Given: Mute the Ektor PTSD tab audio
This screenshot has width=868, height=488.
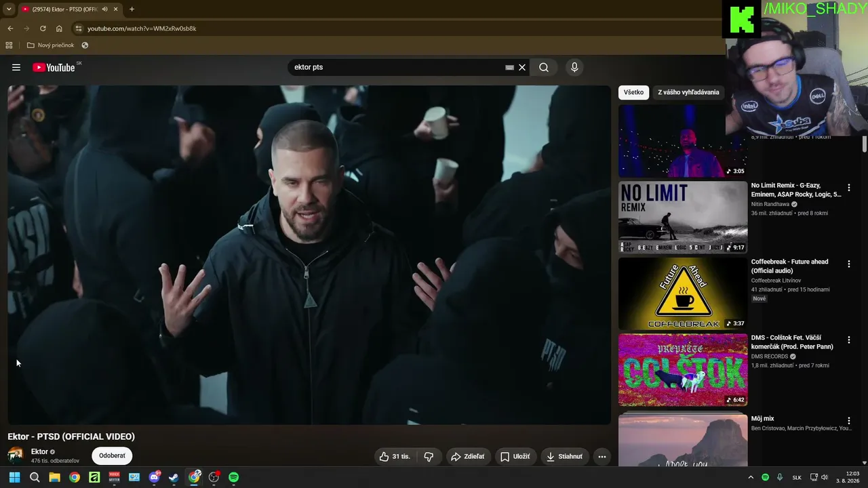Looking at the screenshot, I should [104, 9].
